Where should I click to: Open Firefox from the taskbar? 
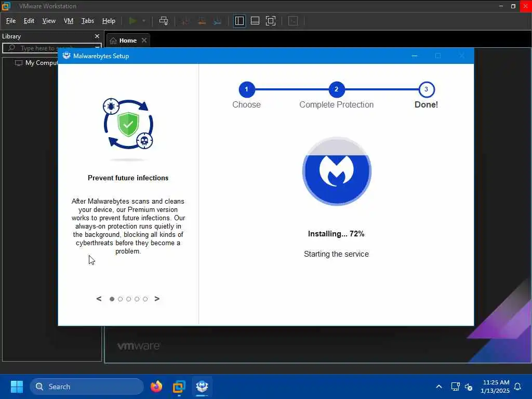156,387
